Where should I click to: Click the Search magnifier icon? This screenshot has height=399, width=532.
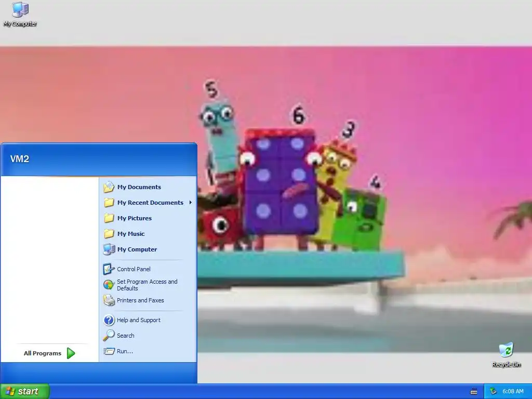(109, 336)
